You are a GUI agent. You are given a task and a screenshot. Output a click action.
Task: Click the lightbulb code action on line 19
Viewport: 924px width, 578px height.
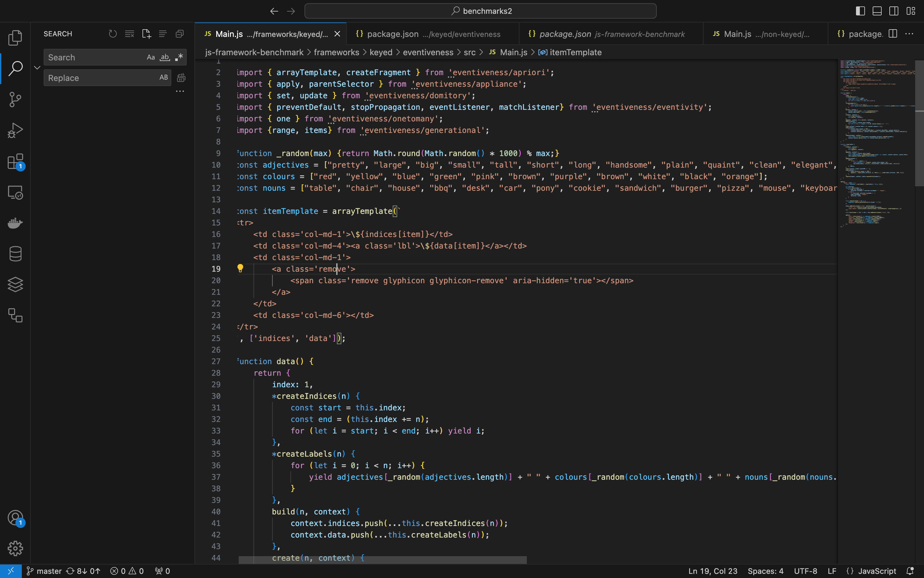240,268
